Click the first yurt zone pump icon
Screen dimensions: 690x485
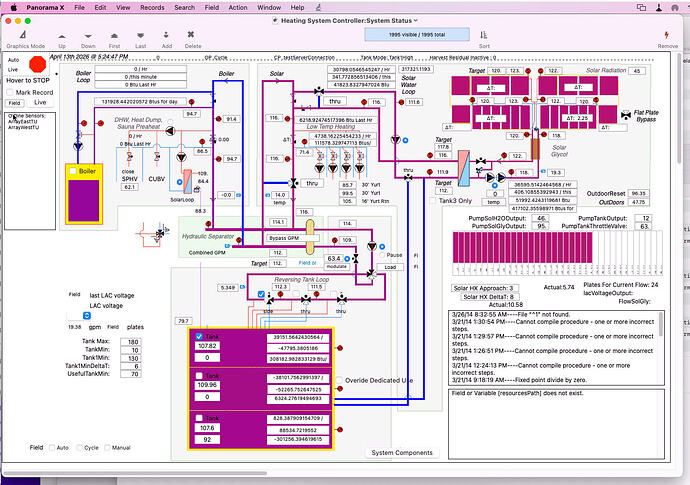(320, 168)
